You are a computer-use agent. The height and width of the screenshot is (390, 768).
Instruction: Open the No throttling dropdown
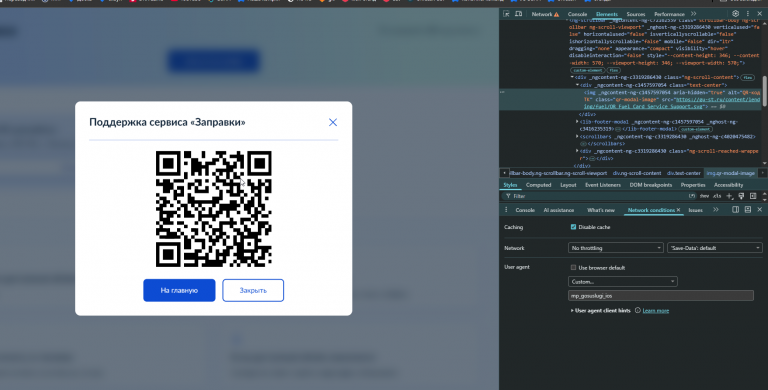[x=616, y=248]
